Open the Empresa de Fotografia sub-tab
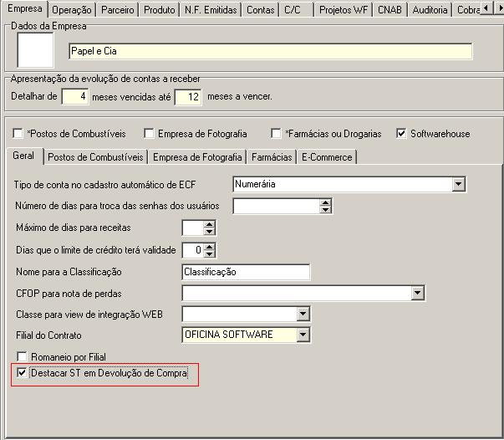Screen dimensions: 504x440 click(x=197, y=157)
